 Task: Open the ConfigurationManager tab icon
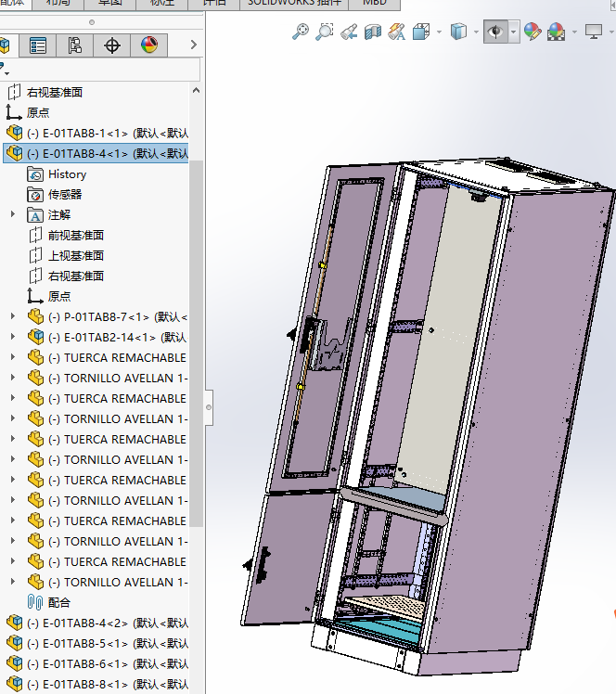[75, 45]
